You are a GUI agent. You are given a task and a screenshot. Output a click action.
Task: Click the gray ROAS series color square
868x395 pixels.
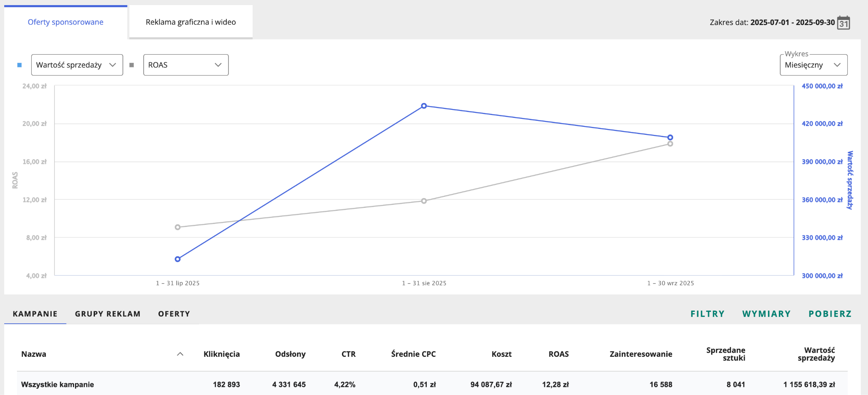pyautogui.click(x=132, y=65)
